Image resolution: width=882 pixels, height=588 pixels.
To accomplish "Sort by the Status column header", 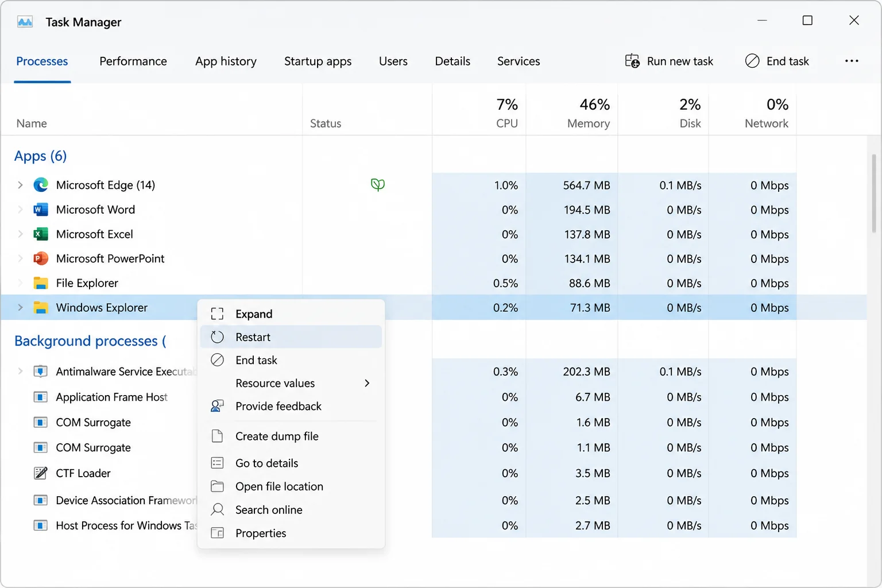I will (x=326, y=123).
